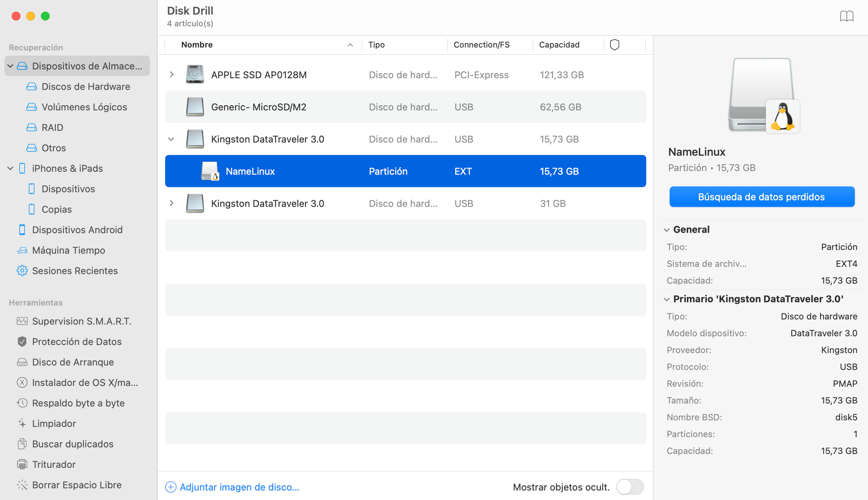Screen dimensions: 868x500
Task: Collapse the Primario 'Kingston DataTraveler 3.0' section
Action: (x=667, y=299)
